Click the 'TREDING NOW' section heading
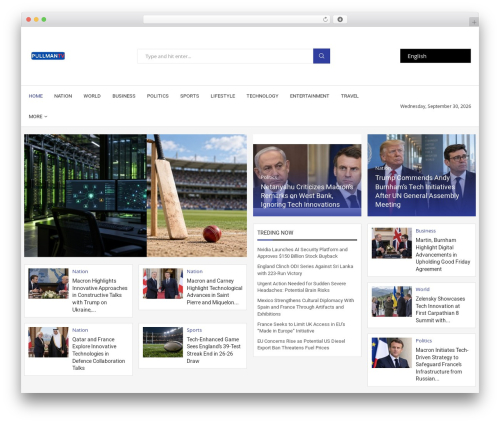The image size is (500, 423). click(x=275, y=233)
